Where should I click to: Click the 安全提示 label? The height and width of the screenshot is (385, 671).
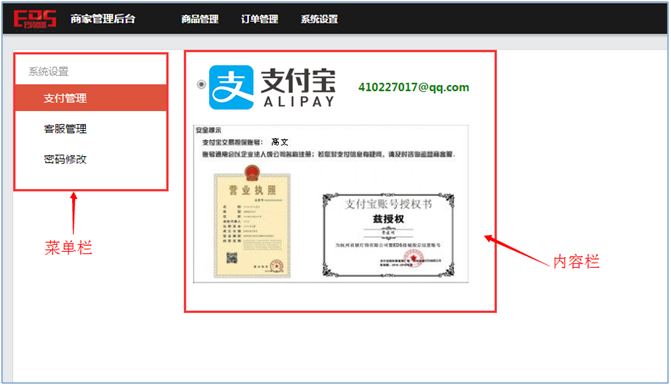(208, 130)
